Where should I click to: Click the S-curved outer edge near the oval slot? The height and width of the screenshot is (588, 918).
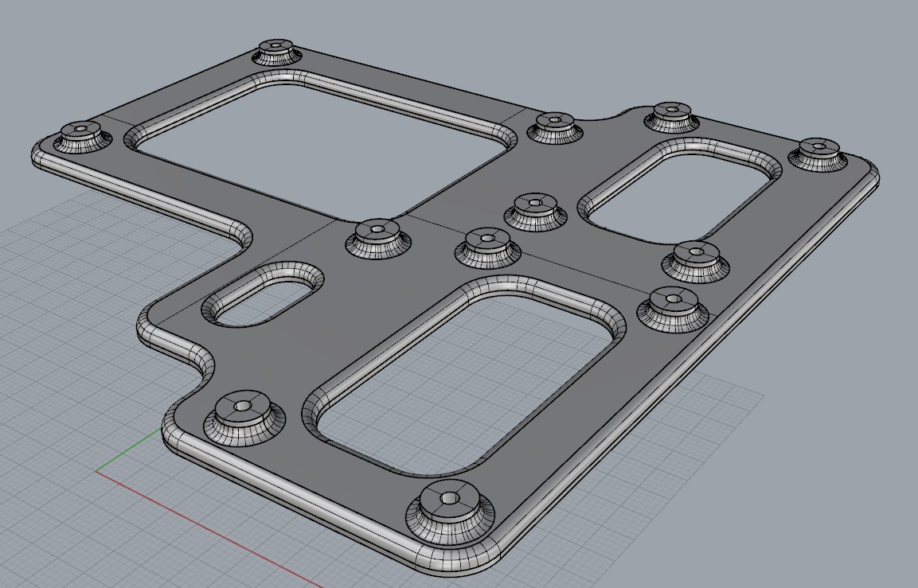[x=176, y=345]
